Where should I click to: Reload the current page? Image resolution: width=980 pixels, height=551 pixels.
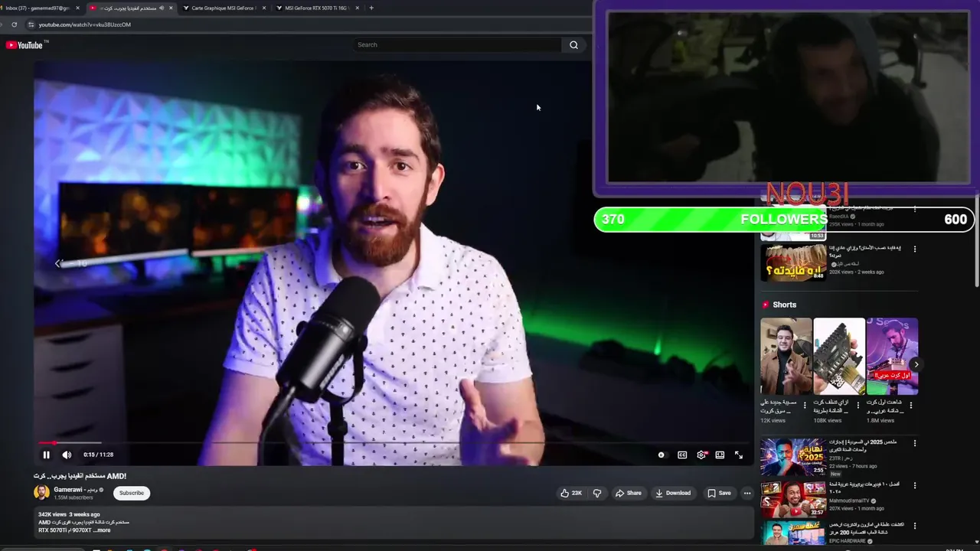pos(14,24)
